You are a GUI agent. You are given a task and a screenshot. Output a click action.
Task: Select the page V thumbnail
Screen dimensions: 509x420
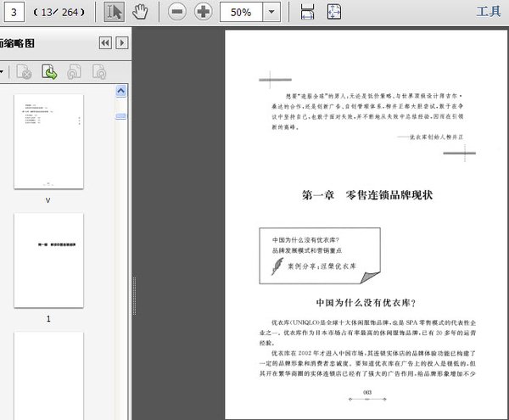[x=48, y=141]
